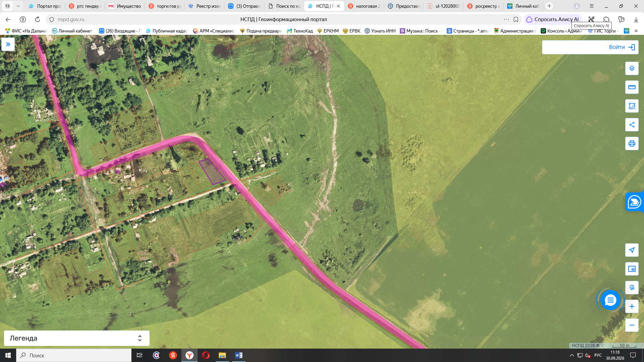Switch to Портал tab
The width and height of the screenshot is (644, 362).
click(45, 6)
